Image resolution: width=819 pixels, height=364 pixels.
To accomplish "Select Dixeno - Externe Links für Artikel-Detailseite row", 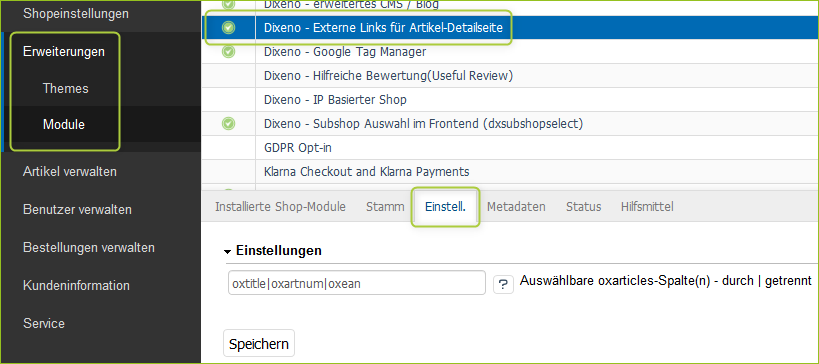I will tap(510, 28).
